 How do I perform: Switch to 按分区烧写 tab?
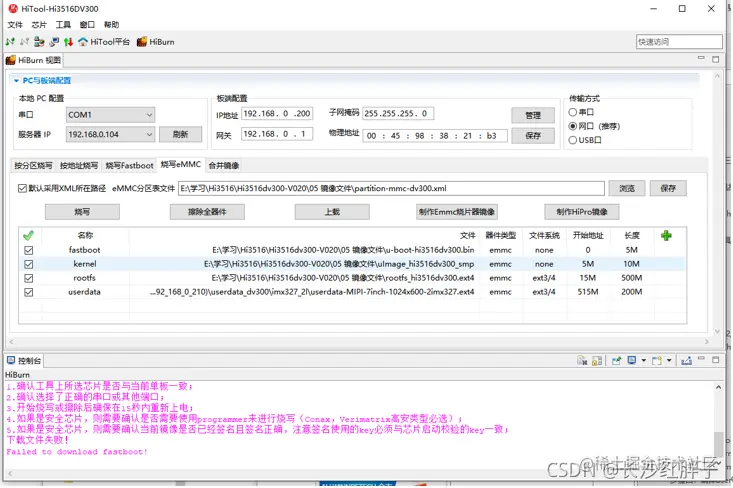[33, 165]
